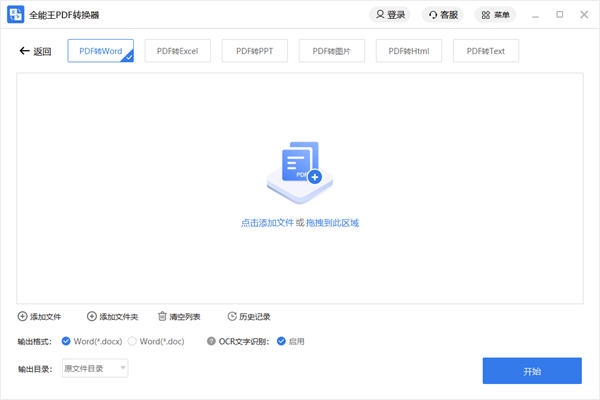Clear the list using 清空列表
Image resolution: width=600 pixels, height=400 pixels.
point(179,317)
